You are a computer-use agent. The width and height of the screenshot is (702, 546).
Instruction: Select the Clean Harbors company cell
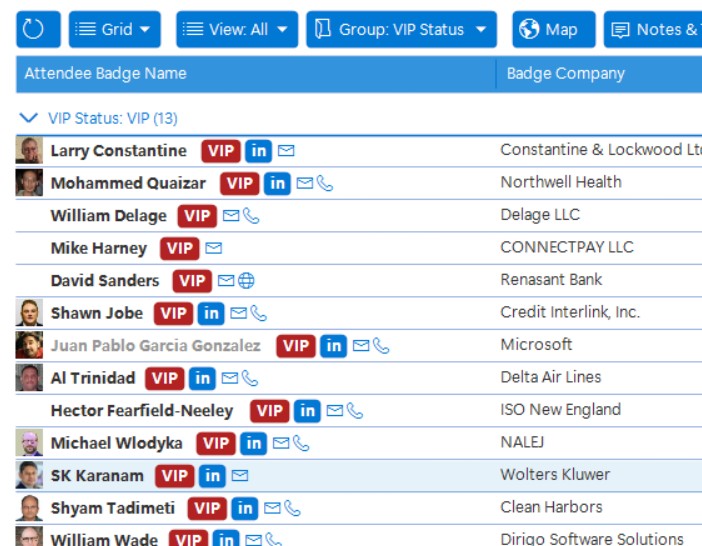tap(551, 508)
